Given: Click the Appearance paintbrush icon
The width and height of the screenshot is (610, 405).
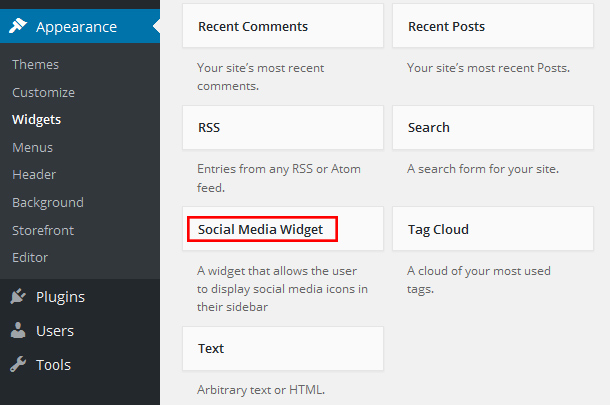Looking at the screenshot, I should pos(19,27).
